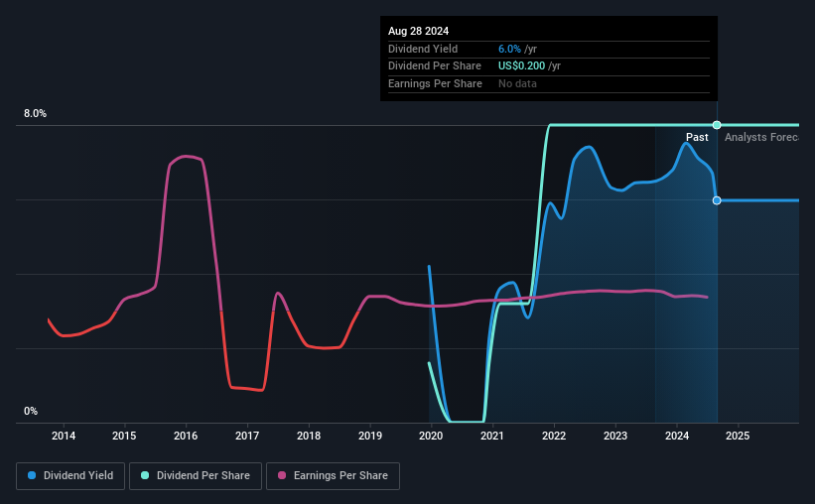Click the US$0.200 dividend per share value
Image resolution: width=815 pixels, height=504 pixels.
point(521,66)
